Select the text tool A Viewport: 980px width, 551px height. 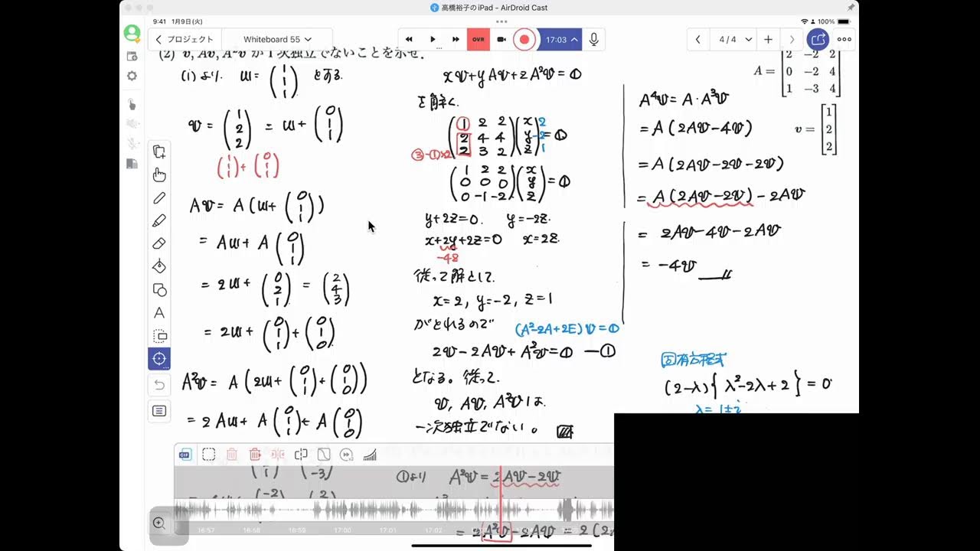pyautogui.click(x=159, y=312)
